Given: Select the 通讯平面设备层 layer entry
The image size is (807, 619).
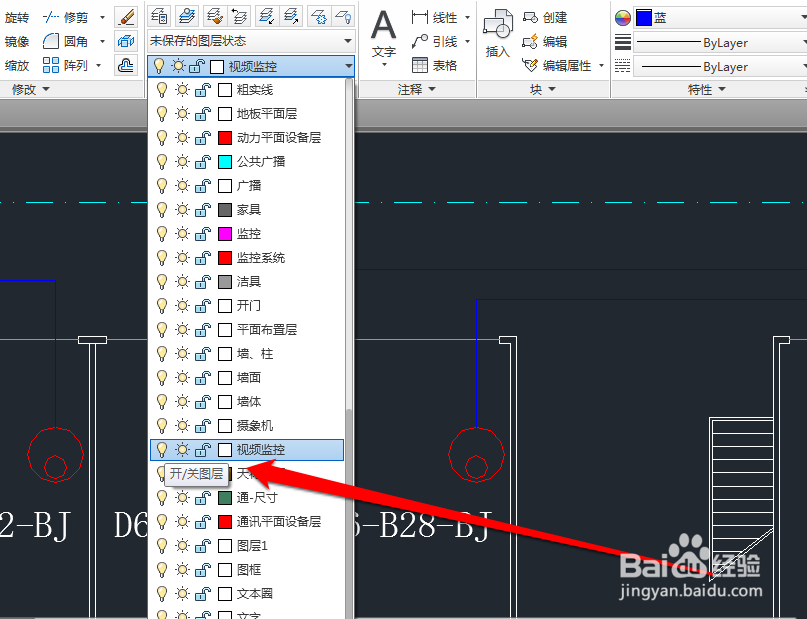Looking at the screenshot, I should click(247, 522).
